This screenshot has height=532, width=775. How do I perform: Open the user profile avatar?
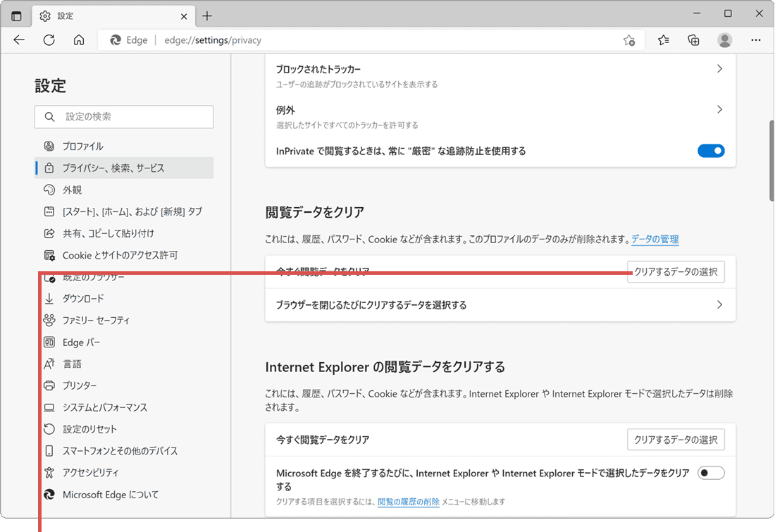click(x=724, y=40)
